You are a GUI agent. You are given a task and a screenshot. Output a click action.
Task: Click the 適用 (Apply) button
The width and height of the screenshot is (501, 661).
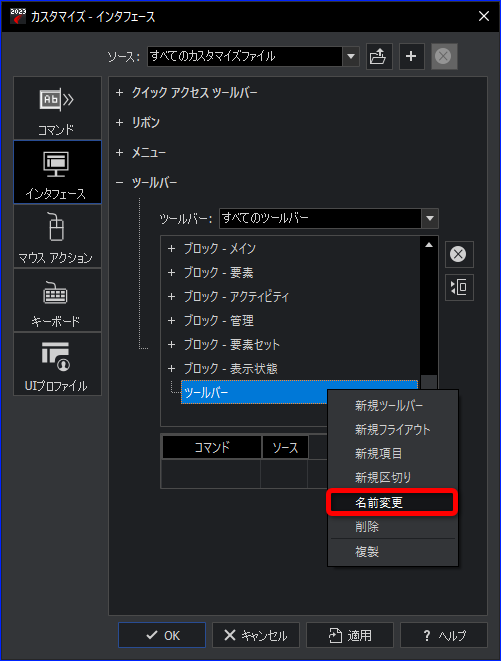pyautogui.click(x=350, y=635)
